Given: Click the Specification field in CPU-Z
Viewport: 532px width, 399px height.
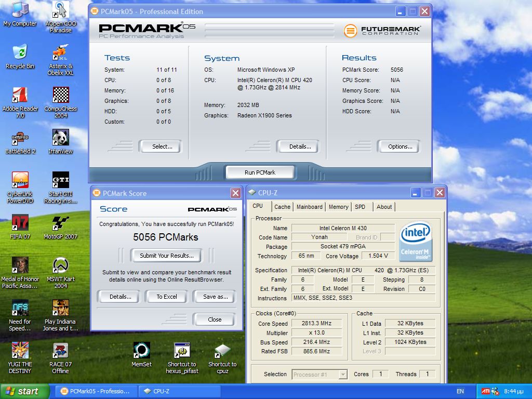Looking at the screenshot, I should [x=363, y=270].
